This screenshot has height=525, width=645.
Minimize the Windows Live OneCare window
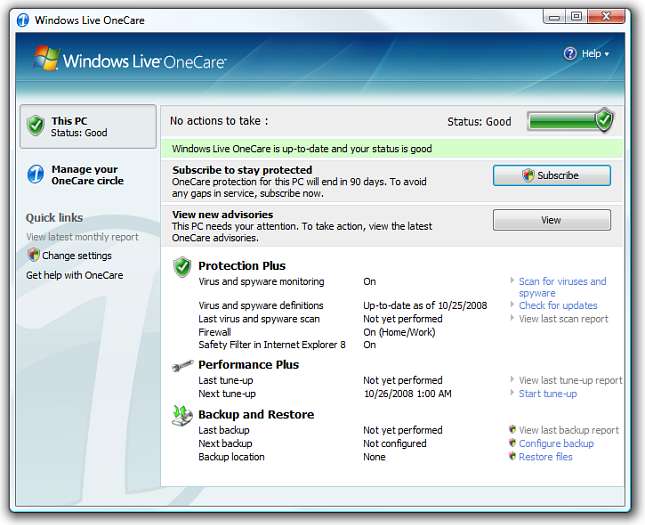554,17
